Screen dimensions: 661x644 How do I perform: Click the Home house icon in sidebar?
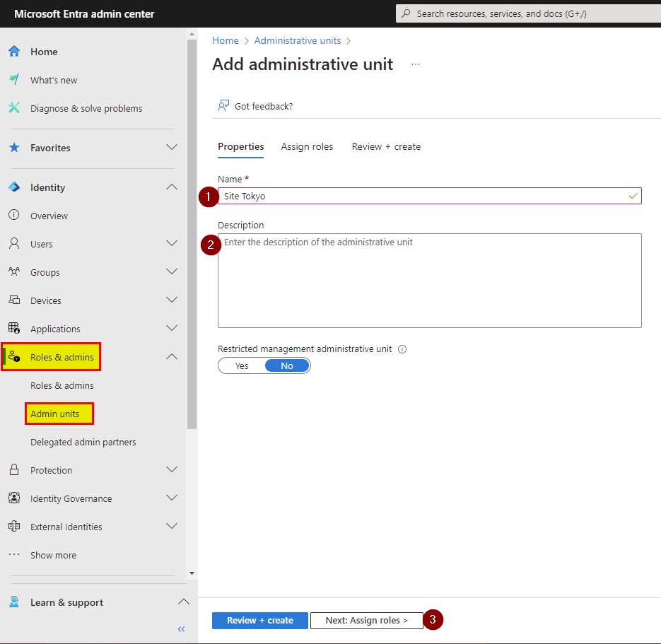[x=14, y=52]
